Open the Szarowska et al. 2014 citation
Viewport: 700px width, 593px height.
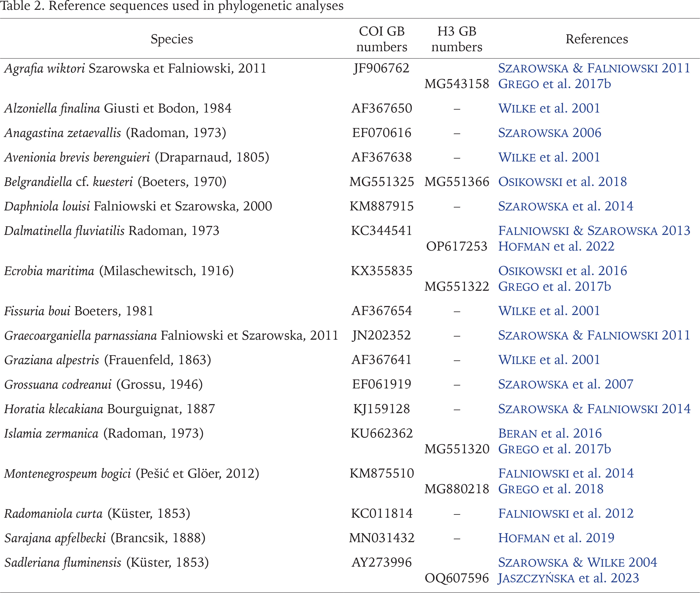(566, 206)
